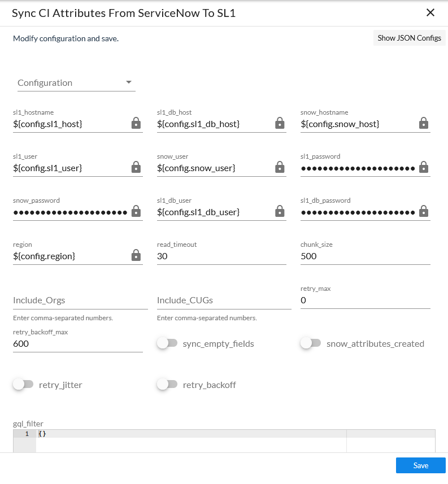Click the lock icon beside snow_password field

click(x=136, y=211)
